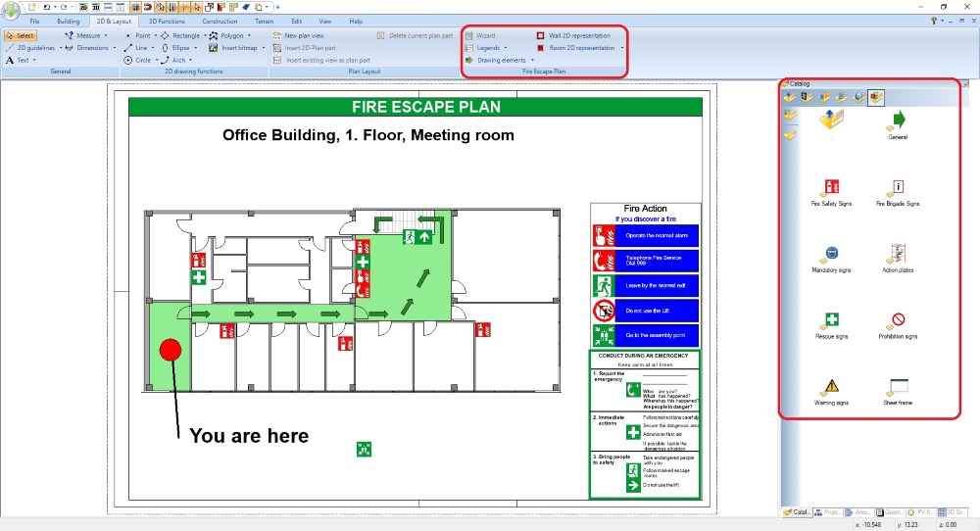This screenshot has height=531, width=980.
Task: Open the Fire Brigade Signs catalog folder
Action: tap(898, 192)
